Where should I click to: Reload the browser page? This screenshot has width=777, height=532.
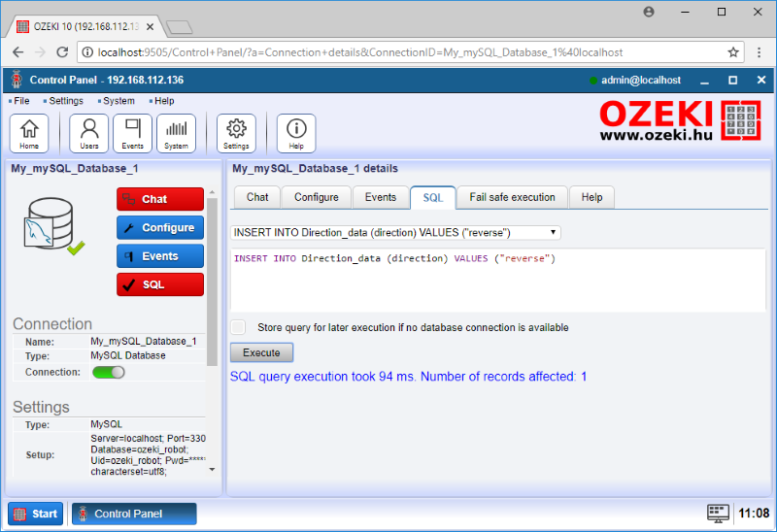coord(62,52)
